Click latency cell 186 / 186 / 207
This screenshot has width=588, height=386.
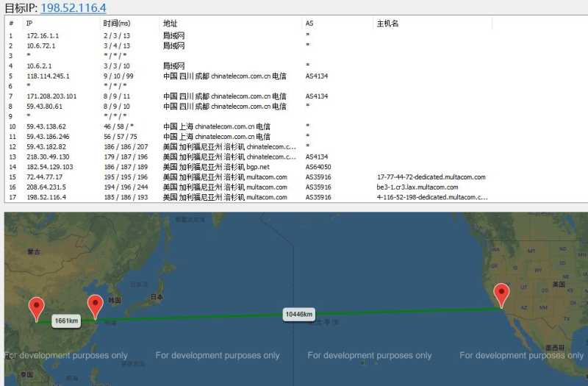coord(126,147)
